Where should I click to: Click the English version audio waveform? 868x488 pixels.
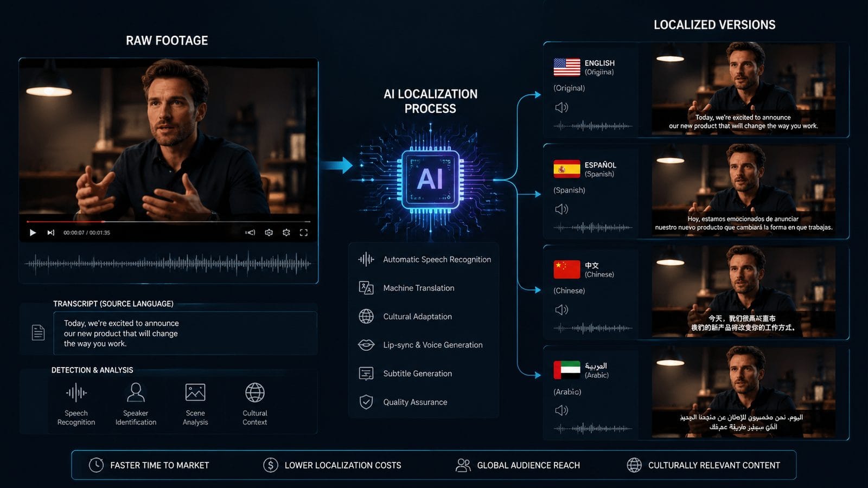tap(593, 126)
